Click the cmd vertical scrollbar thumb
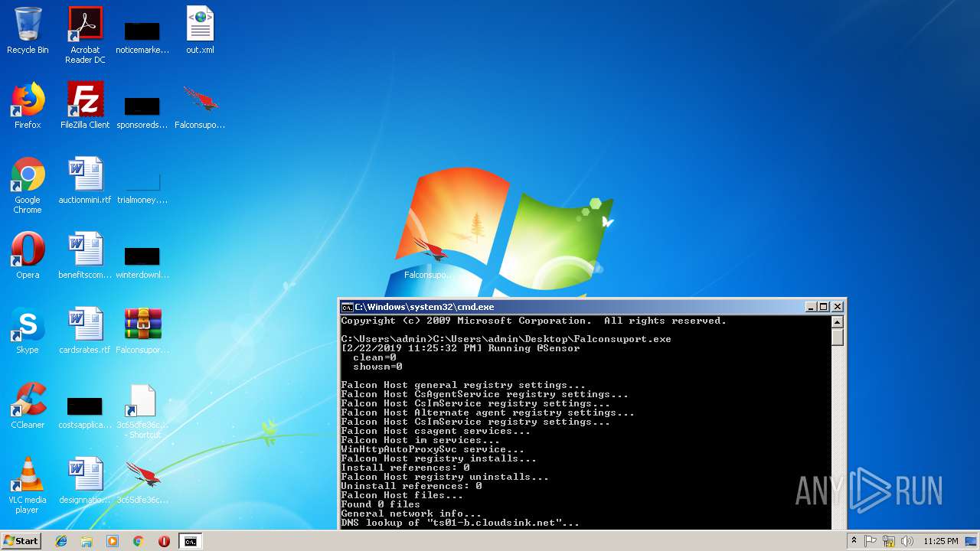980x551 pixels. click(837, 336)
